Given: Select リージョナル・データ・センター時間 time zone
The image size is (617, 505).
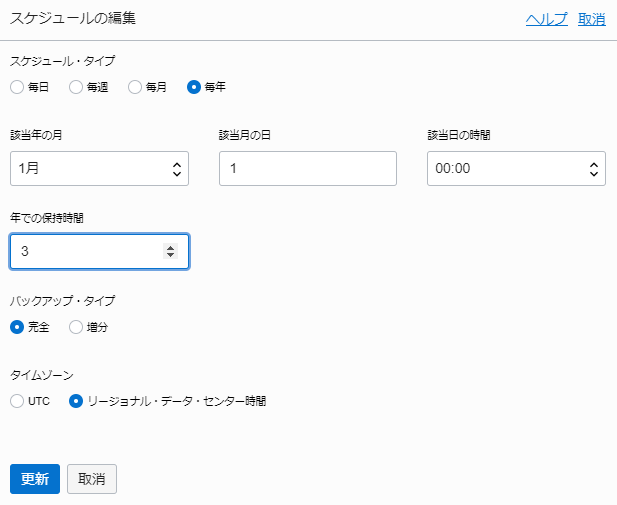Looking at the screenshot, I should (x=76, y=401).
